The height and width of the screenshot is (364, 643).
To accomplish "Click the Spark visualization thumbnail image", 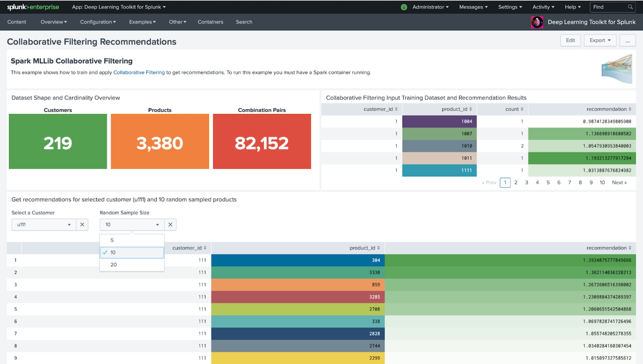I will point(616,68).
